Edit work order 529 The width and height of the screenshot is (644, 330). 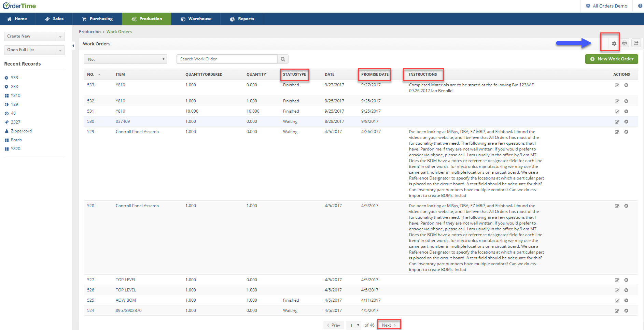617,132
